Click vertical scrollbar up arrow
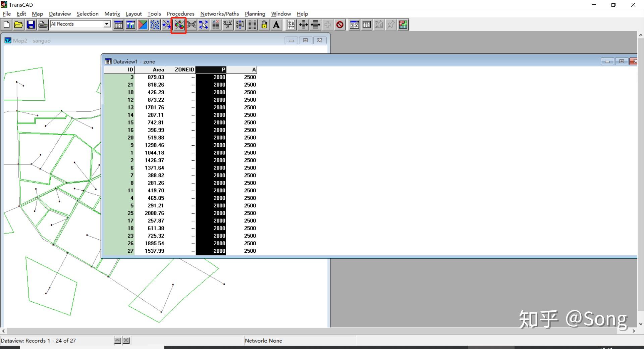This screenshot has height=349, width=644. (641, 35)
